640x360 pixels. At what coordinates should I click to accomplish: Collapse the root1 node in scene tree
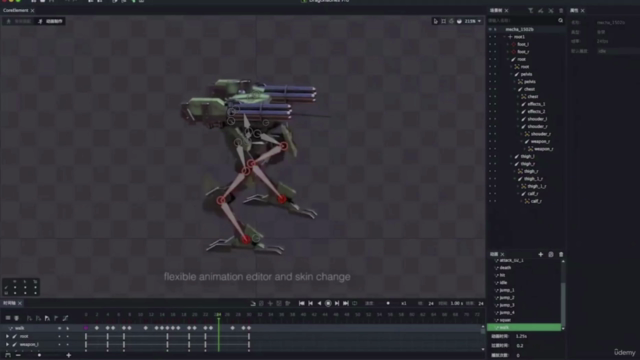click(504, 37)
